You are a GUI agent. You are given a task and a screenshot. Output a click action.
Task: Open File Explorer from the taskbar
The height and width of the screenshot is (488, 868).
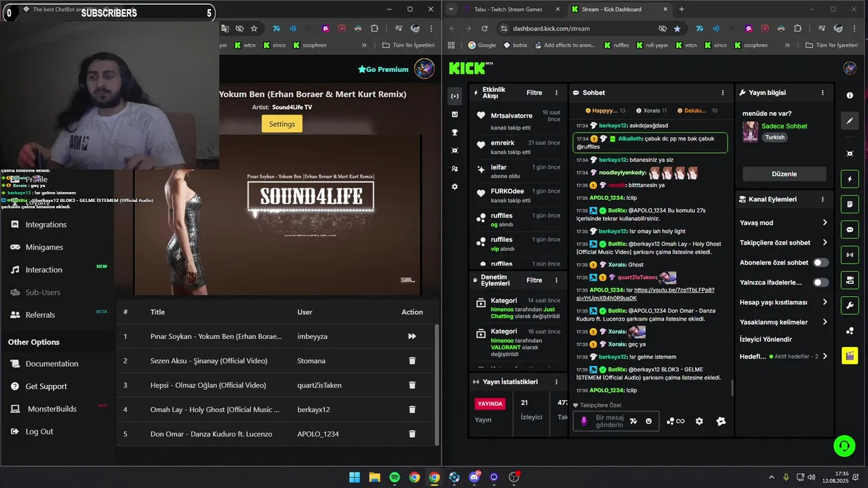374,477
